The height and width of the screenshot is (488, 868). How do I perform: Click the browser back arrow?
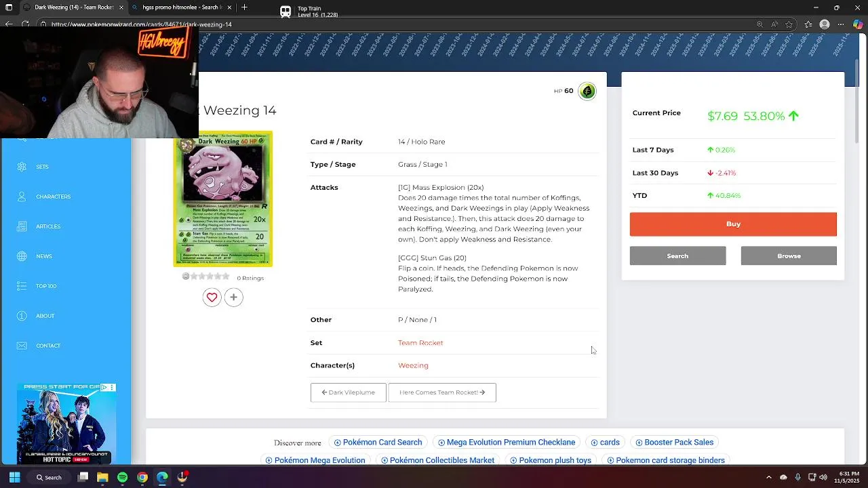click(x=8, y=24)
